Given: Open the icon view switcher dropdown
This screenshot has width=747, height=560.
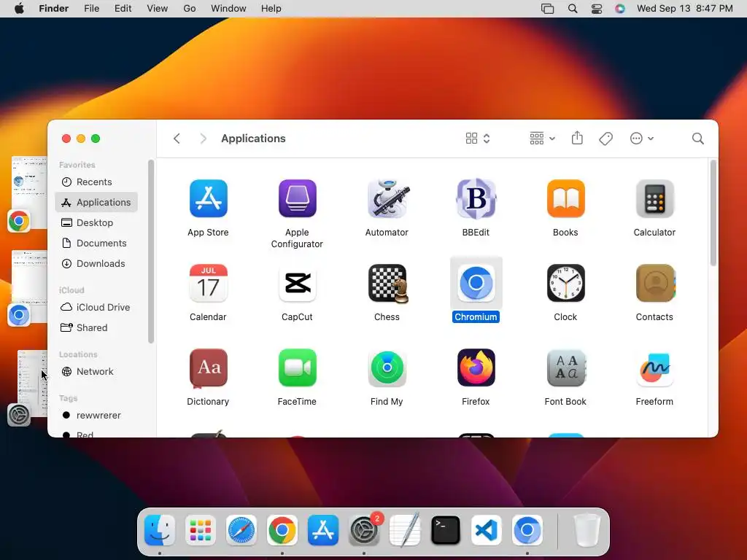Looking at the screenshot, I should [477, 139].
